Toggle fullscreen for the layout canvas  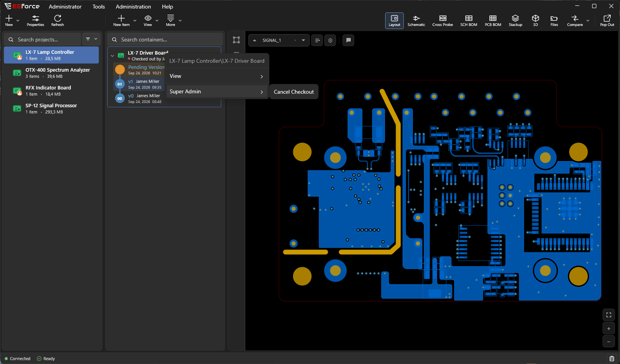click(x=609, y=315)
